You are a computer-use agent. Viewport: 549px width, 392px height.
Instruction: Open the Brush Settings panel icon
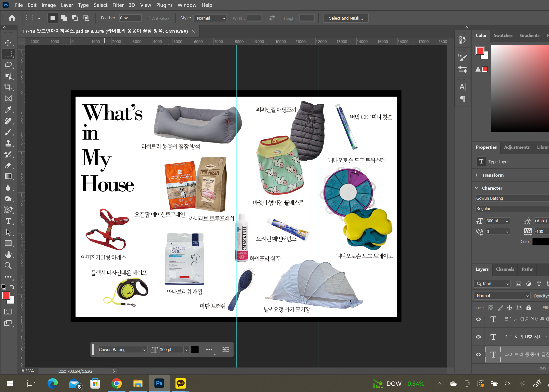(462, 57)
